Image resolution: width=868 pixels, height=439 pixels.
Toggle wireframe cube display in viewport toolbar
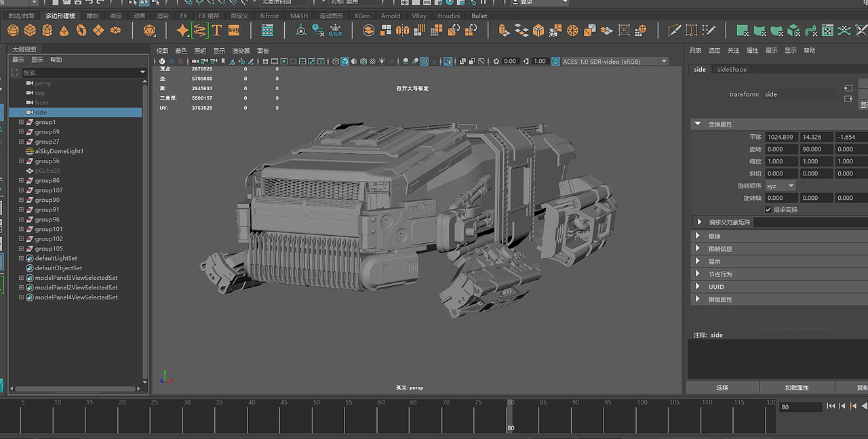[x=335, y=61]
